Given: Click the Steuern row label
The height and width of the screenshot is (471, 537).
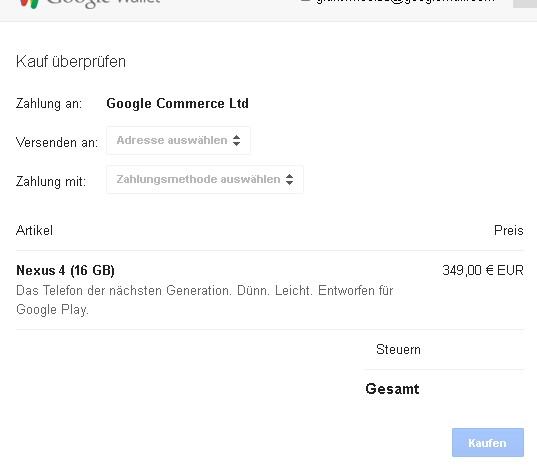Looking at the screenshot, I should 398,349.
